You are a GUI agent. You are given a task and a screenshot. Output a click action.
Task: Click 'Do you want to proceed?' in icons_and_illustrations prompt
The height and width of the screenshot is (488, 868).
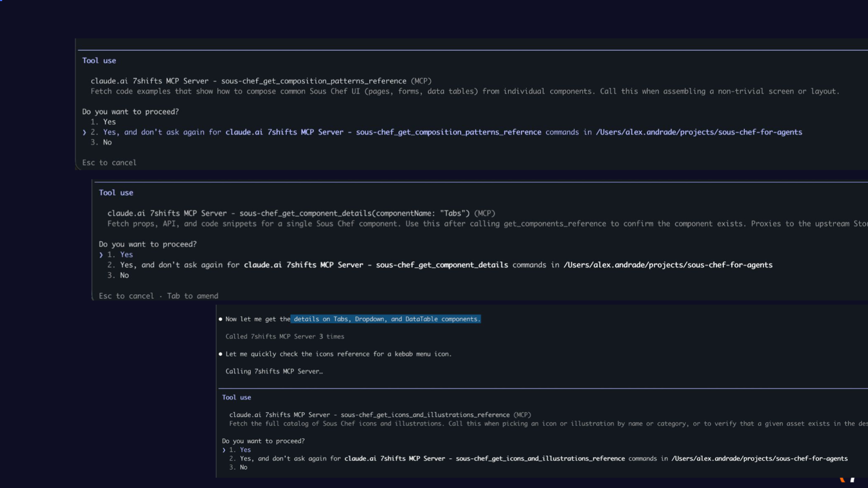(x=263, y=441)
